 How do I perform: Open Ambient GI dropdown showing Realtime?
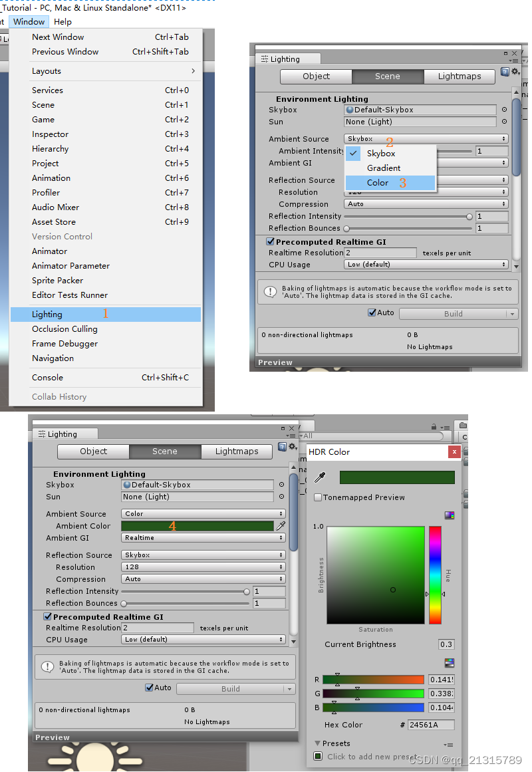[x=203, y=538]
